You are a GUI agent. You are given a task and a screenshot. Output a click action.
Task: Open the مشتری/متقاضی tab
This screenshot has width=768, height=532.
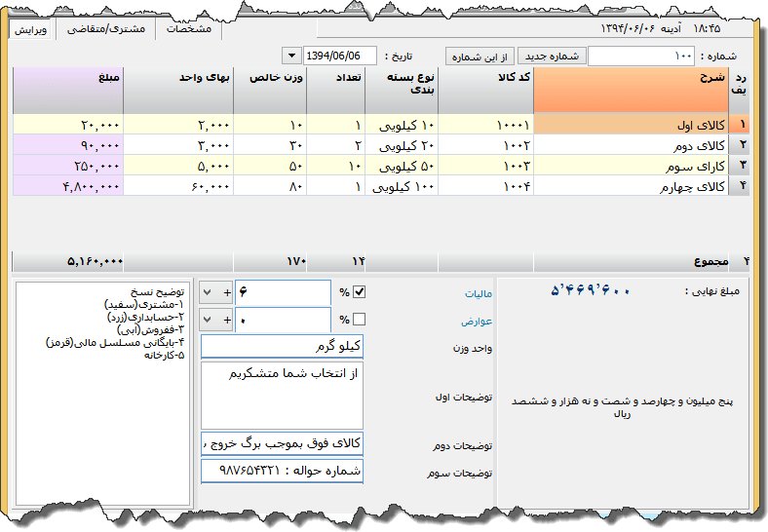[106, 29]
